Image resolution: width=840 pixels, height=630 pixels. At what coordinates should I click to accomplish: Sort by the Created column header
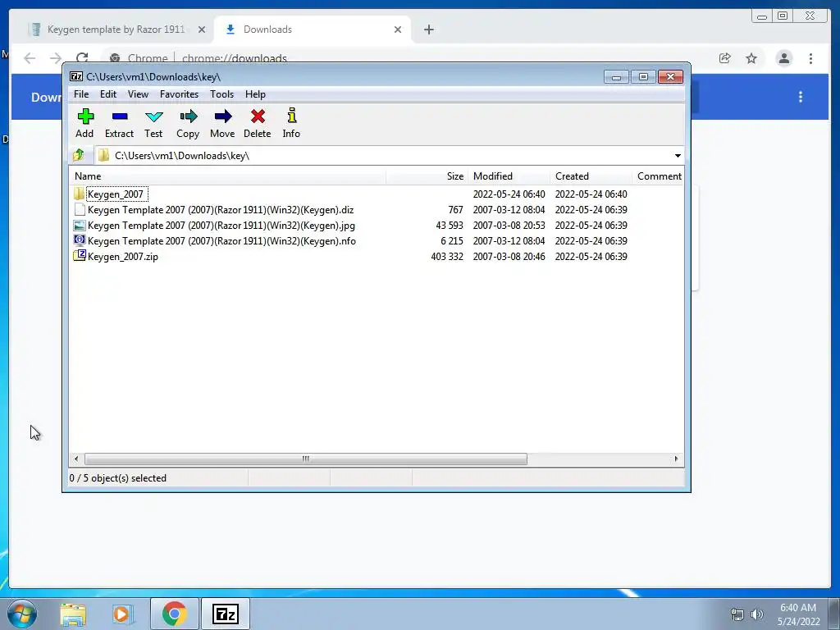pyautogui.click(x=591, y=176)
